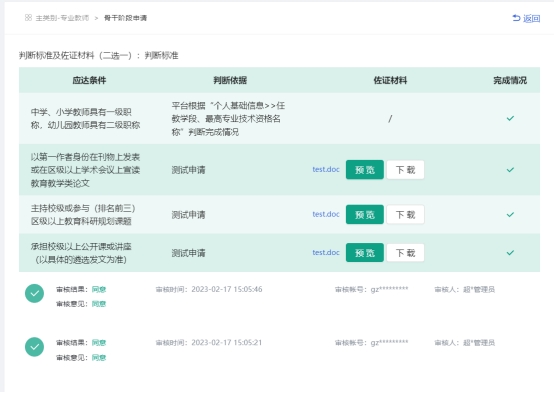Click the test.doc link in the 教育科研规划课题 row
Screen dimensions: 554x393
point(326,214)
